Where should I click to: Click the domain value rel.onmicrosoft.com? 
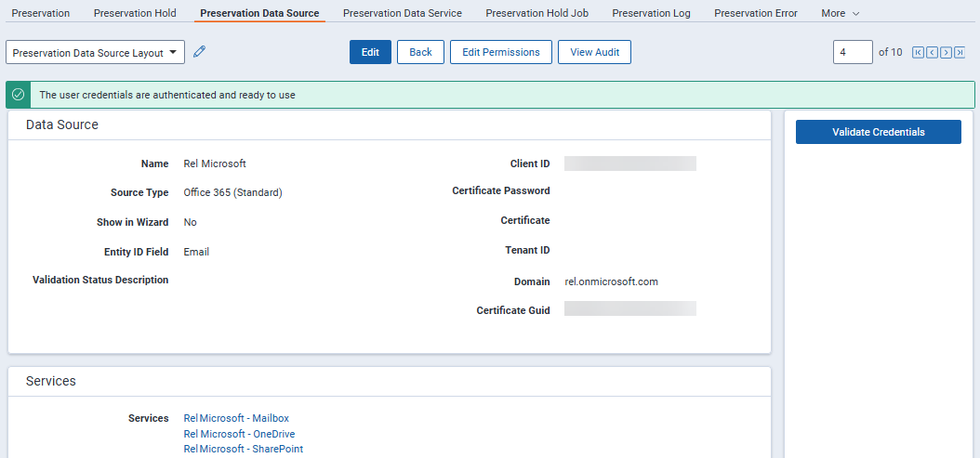(x=611, y=281)
